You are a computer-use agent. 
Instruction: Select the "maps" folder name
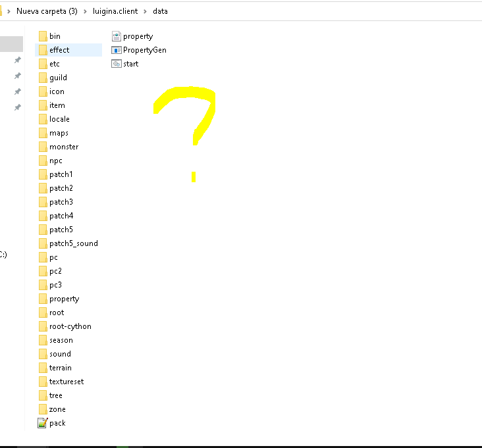click(59, 134)
